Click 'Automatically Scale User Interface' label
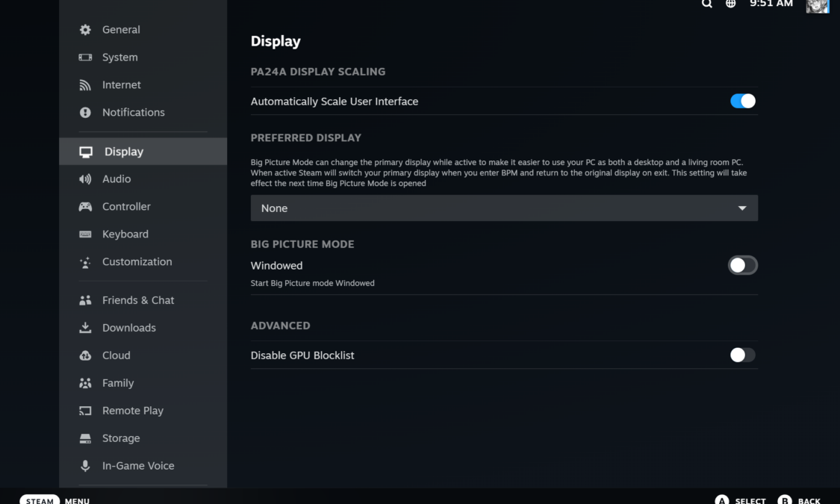Viewport: 840px width, 504px height. coord(335,102)
